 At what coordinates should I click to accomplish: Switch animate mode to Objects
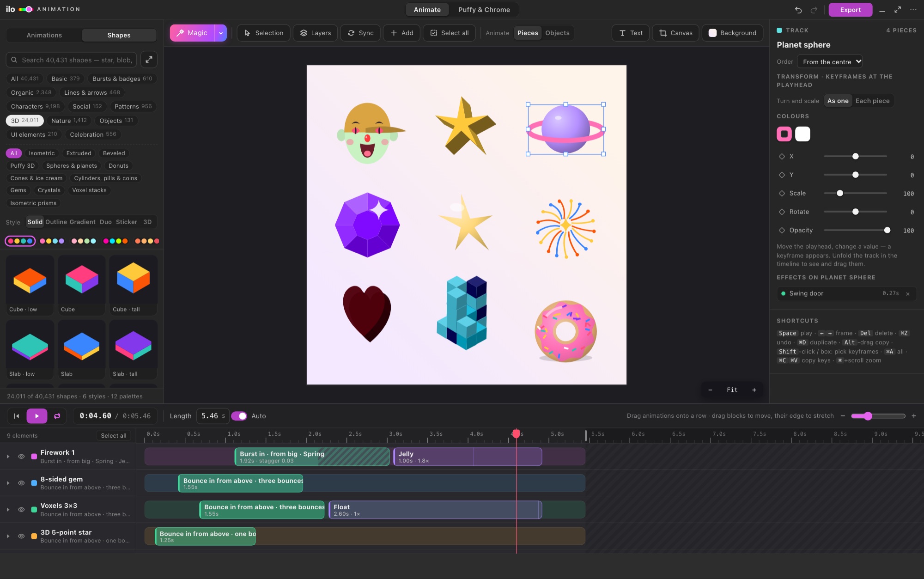click(x=557, y=33)
